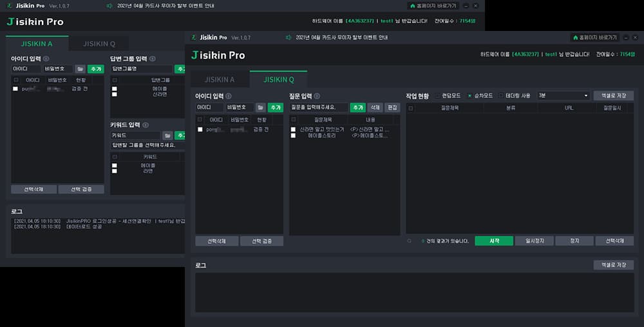This screenshot has width=644, height=327.
Task: Click 일시정지 button
Action: 535,241
